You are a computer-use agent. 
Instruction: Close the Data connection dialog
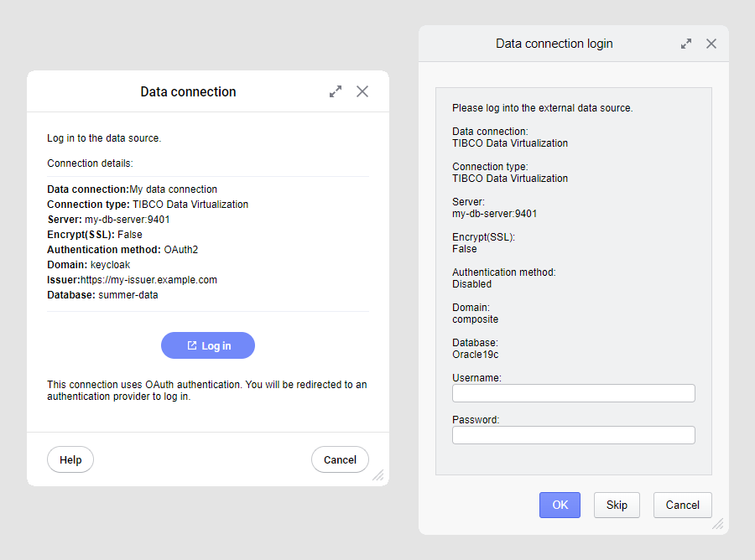coord(362,91)
